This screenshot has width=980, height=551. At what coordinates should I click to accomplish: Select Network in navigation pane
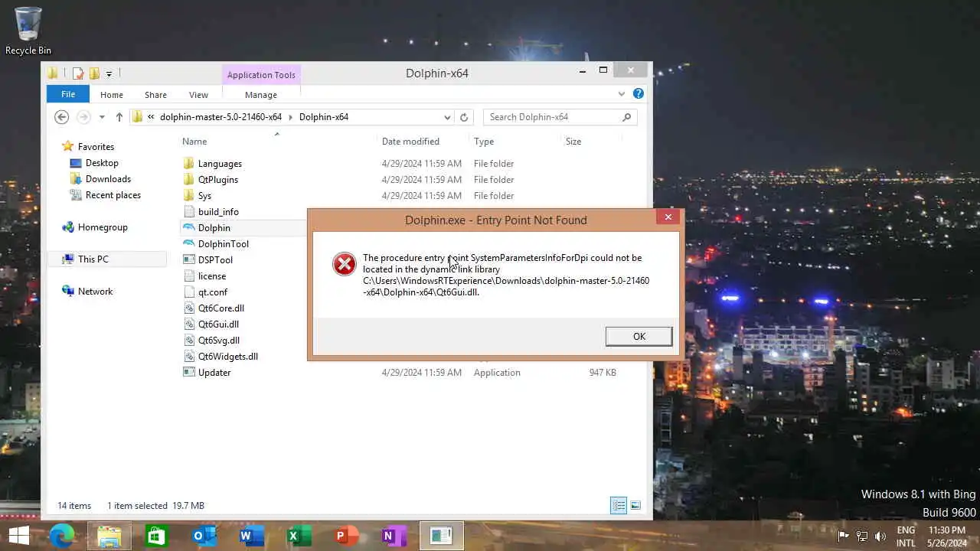(95, 291)
